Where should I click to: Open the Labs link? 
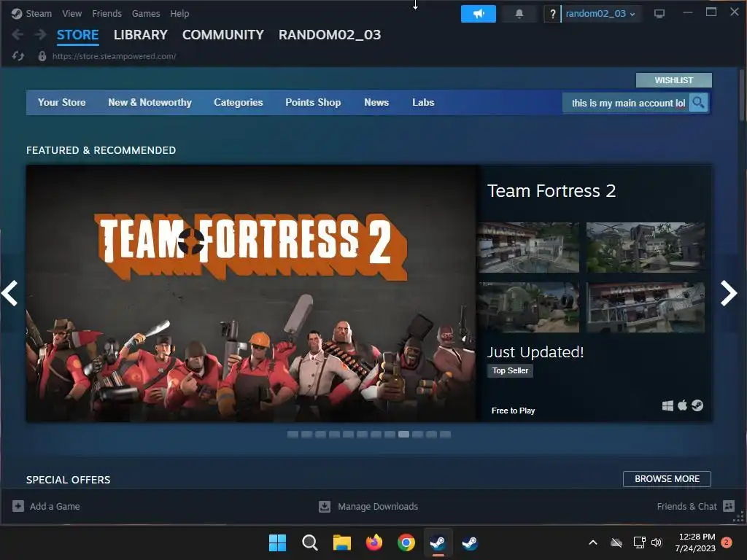pyautogui.click(x=423, y=102)
